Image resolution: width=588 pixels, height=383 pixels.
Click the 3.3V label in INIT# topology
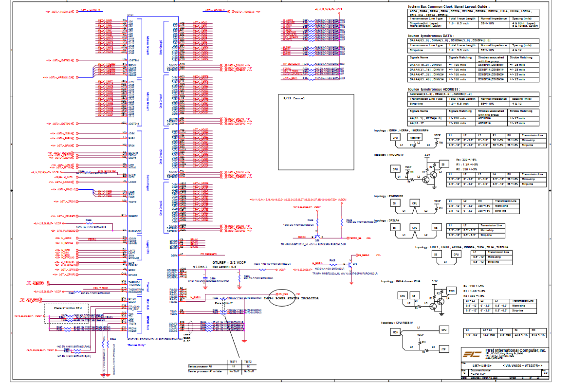[435, 281]
